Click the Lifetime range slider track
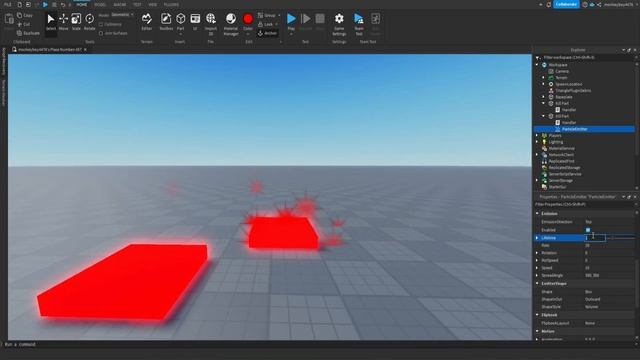The width and height of the screenshot is (640, 360). click(x=621, y=238)
